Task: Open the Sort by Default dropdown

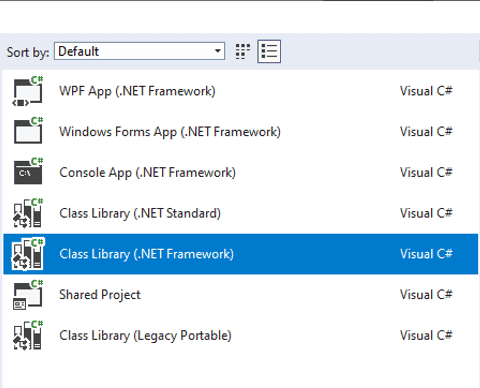Action: coord(139,51)
